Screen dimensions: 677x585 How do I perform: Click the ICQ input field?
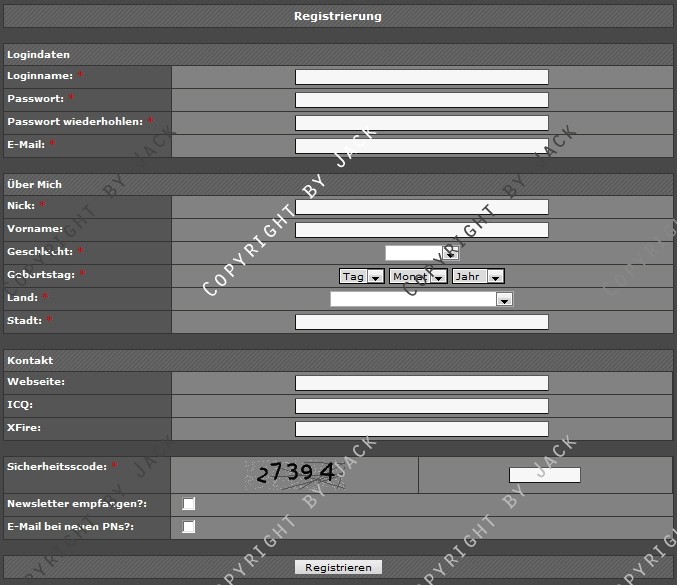421,406
